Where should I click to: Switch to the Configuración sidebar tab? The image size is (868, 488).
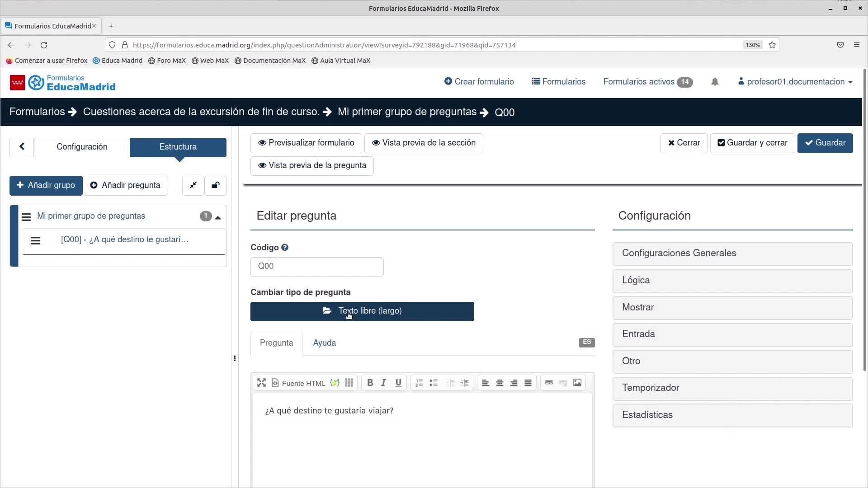[x=82, y=147]
